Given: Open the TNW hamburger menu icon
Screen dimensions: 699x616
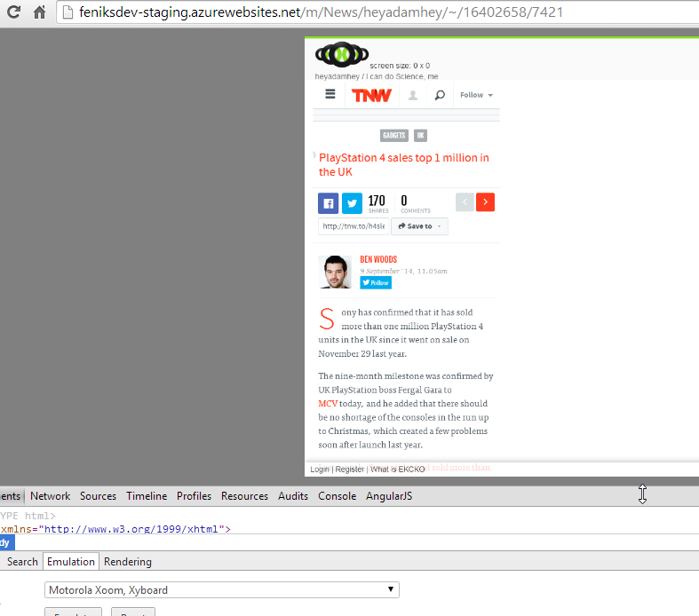Looking at the screenshot, I should click(x=330, y=94).
